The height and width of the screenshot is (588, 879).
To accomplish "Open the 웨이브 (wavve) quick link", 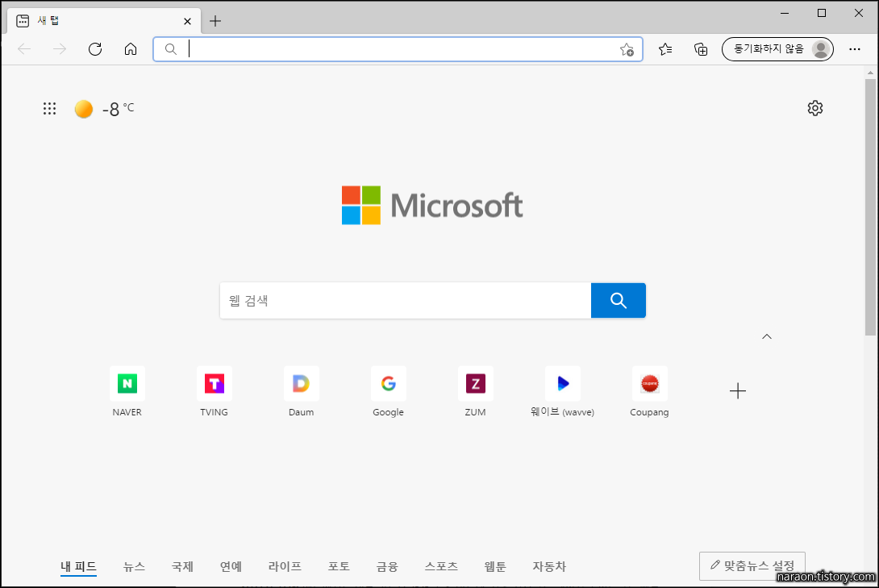I will 562,392.
